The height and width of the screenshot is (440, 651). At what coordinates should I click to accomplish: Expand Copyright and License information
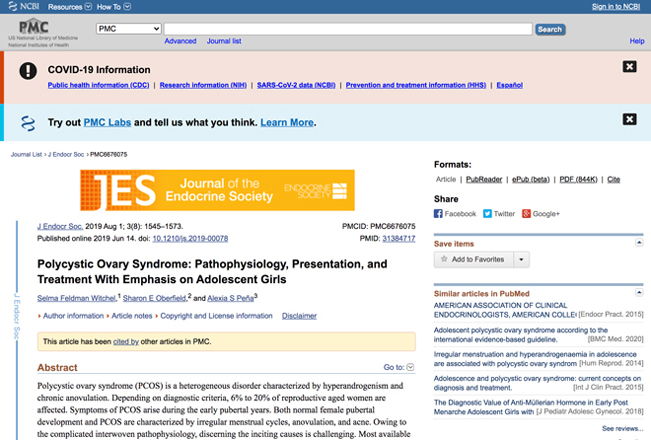214,316
